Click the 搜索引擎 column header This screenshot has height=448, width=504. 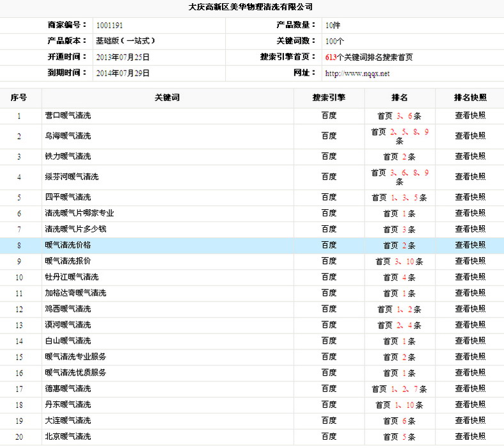coord(329,97)
